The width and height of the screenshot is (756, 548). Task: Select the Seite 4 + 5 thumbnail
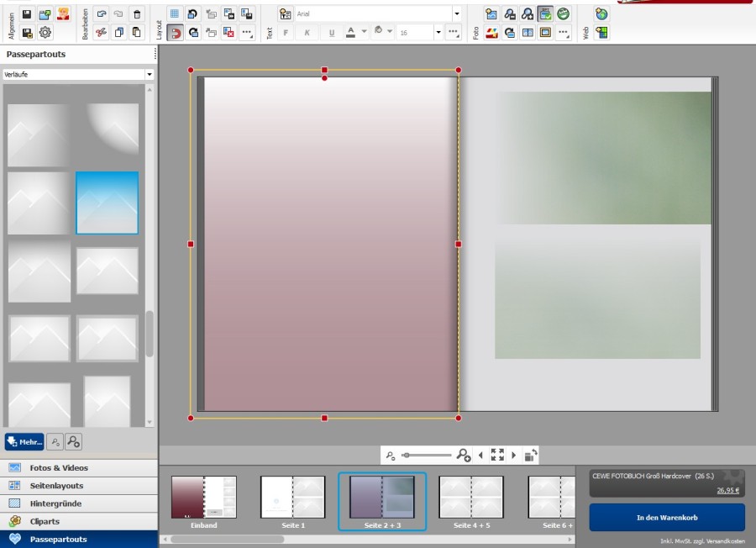coord(471,498)
